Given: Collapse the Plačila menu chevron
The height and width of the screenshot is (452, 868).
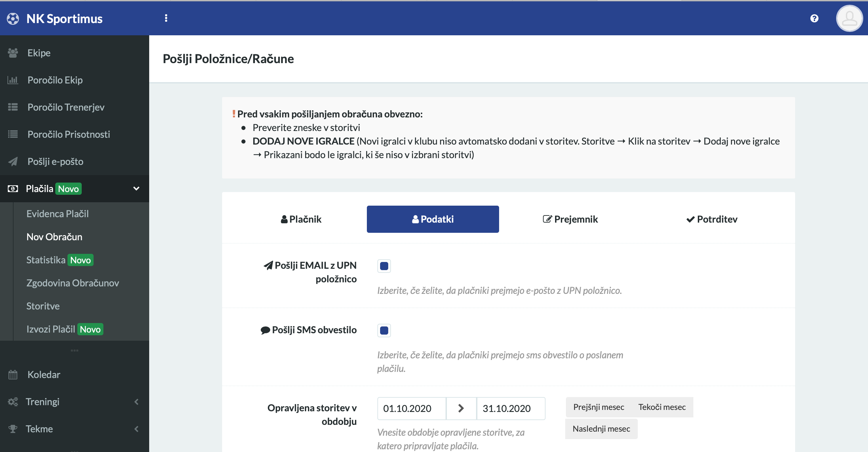Looking at the screenshot, I should click(136, 189).
